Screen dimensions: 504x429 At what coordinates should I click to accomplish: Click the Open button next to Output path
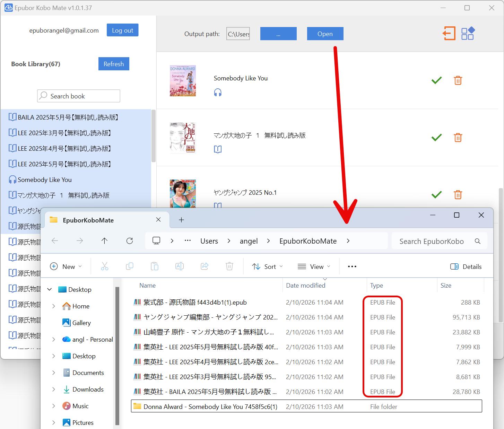325,33
